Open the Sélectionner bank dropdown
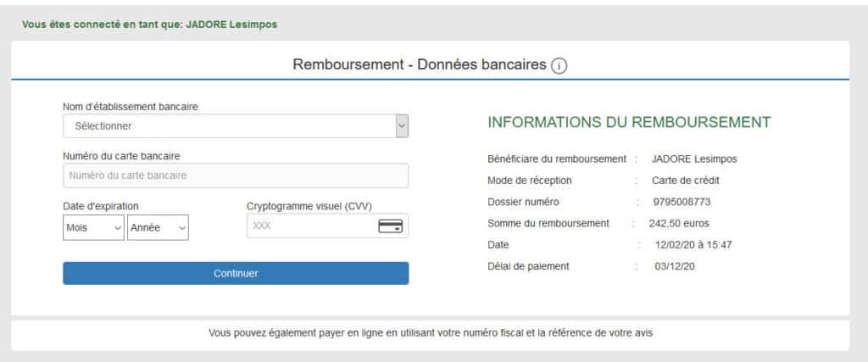 point(236,126)
